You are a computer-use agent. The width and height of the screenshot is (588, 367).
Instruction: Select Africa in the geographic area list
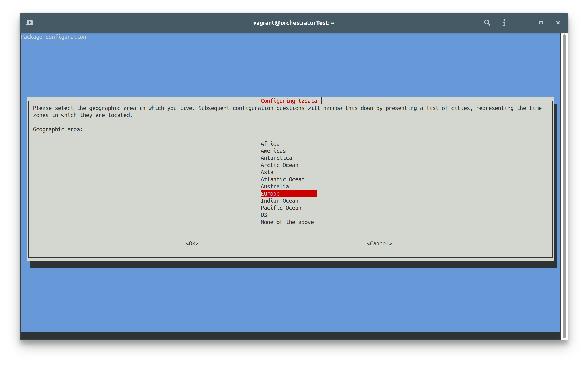click(270, 144)
